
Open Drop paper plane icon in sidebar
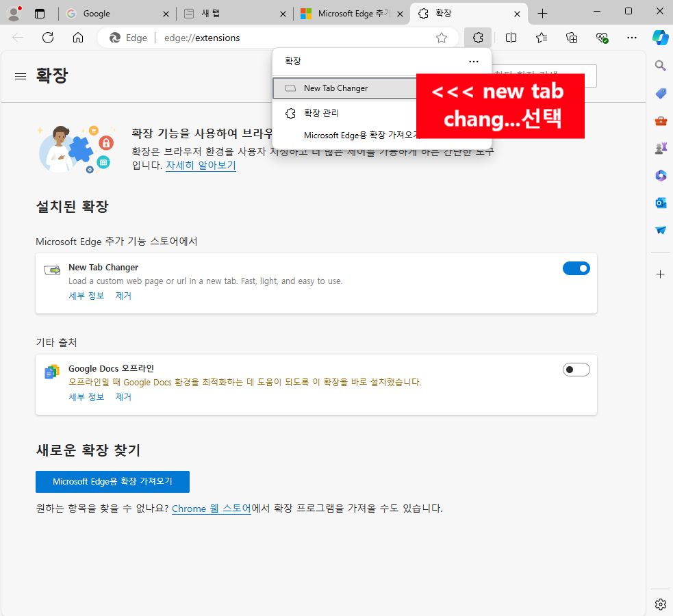click(661, 231)
